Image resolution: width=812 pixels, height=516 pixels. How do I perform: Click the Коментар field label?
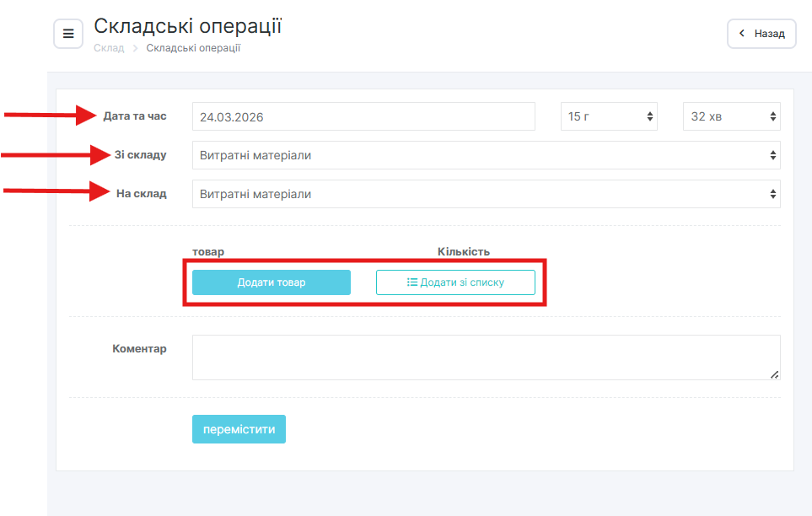tap(139, 348)
